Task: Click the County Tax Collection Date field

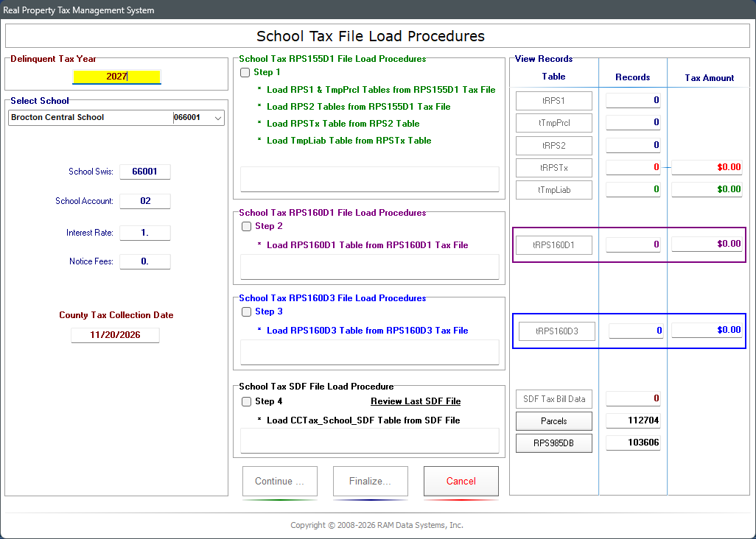Action: pyautogui.click(x=115, y=335)
